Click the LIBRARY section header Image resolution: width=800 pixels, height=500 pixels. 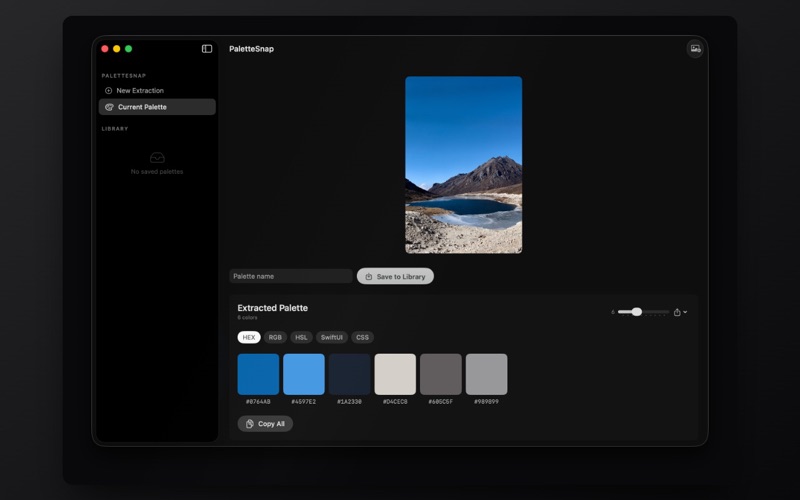(115, 129)
